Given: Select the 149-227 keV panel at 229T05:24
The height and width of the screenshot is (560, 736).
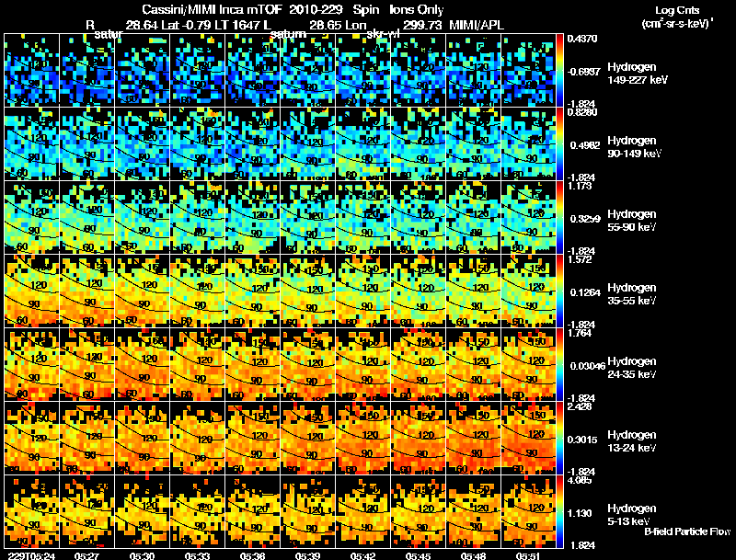Looking at the screenshot, I should point(31,71).
